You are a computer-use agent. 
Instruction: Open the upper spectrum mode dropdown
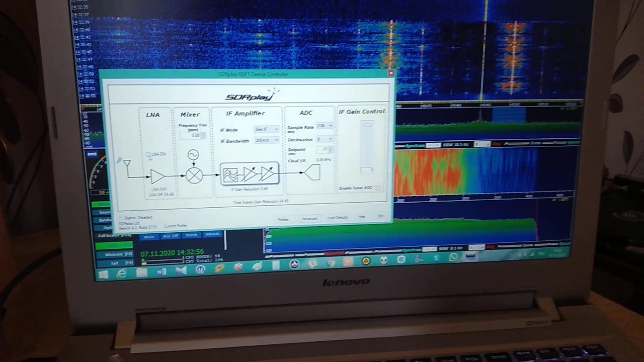(433, 145)
